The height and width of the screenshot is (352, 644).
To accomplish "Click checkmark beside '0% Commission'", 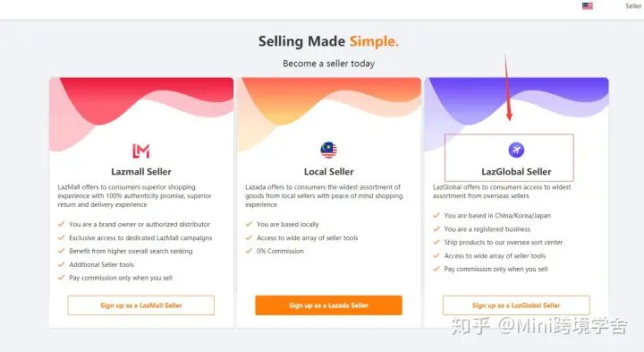I will click(x=249, y=251).
